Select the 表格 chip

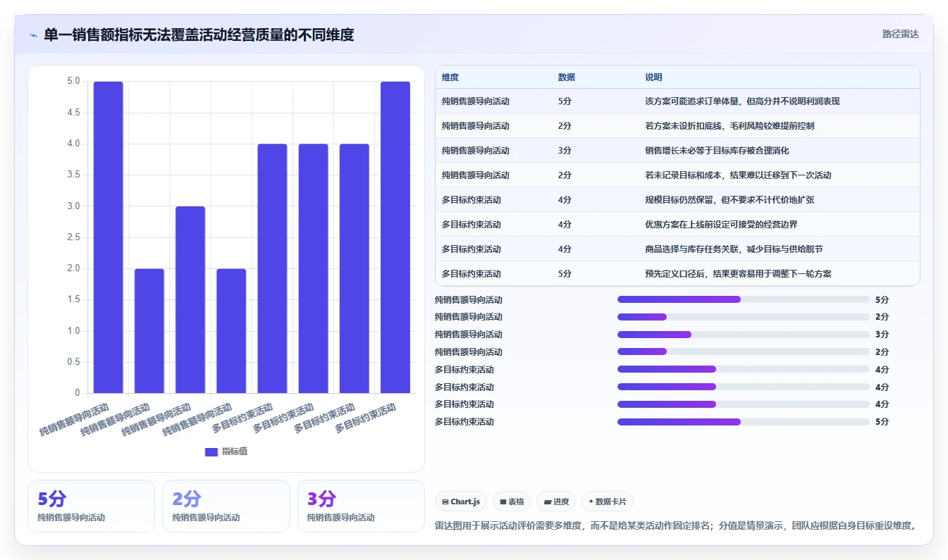(512, 502)
